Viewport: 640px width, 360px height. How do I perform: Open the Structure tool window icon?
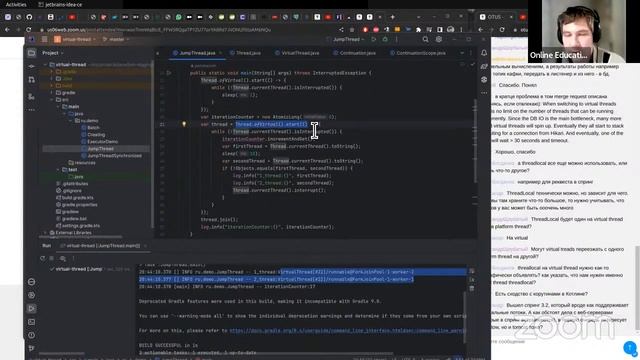click(31, 97)
